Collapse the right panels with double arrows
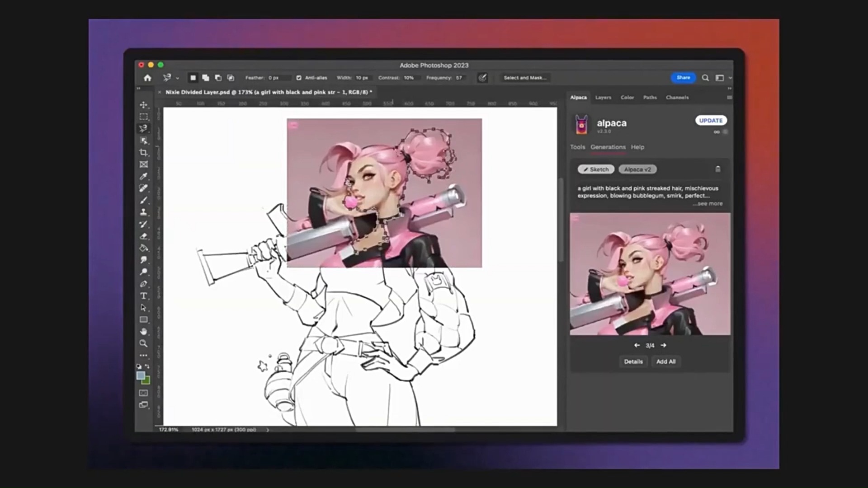This screenshot has width=868, height=488. pos(729,89)
